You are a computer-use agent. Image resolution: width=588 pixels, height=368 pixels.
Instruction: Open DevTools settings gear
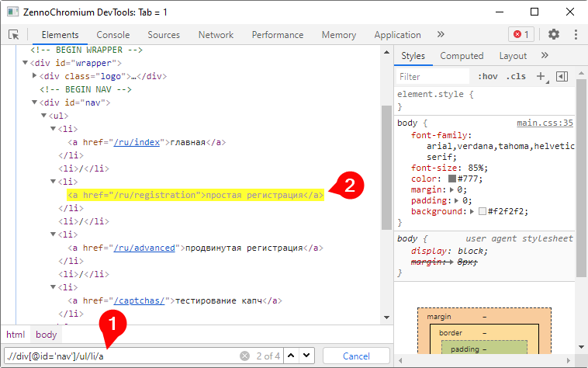pos(553,34)
